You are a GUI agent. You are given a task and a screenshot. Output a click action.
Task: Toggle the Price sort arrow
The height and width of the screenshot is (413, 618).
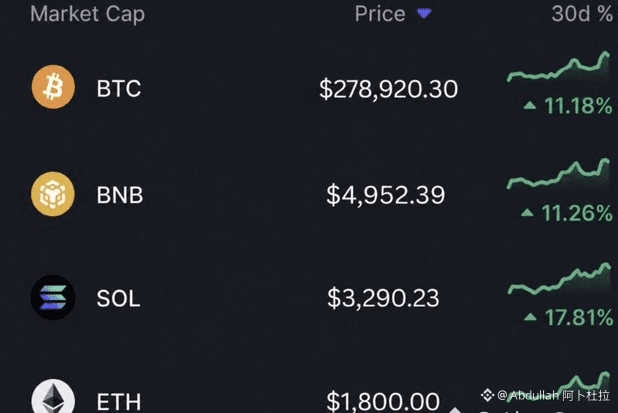424,14
